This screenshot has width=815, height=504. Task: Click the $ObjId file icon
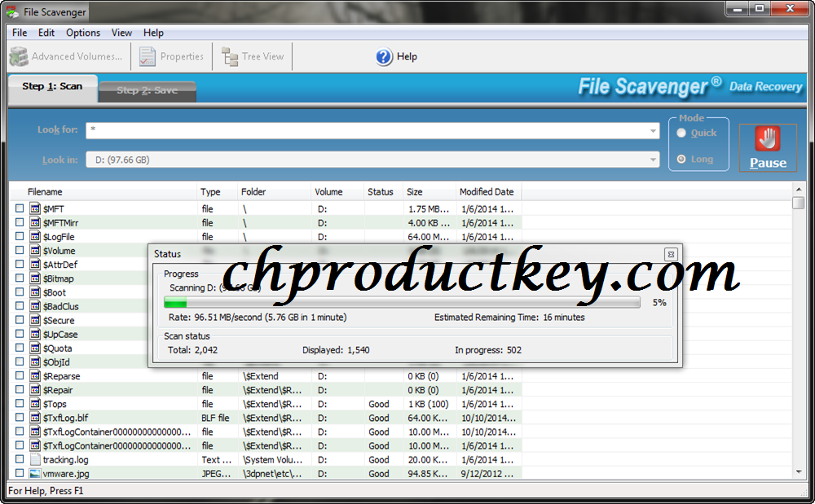coord(35,362)
